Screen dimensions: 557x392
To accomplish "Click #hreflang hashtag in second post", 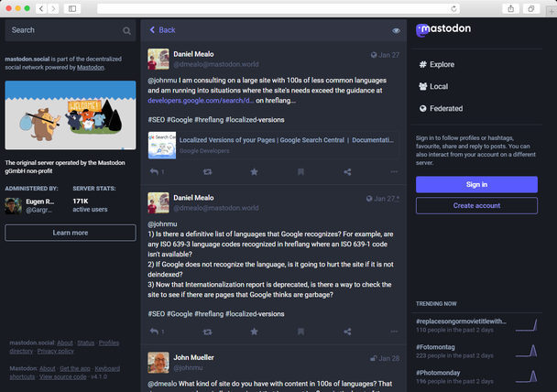I will [209, 314].
